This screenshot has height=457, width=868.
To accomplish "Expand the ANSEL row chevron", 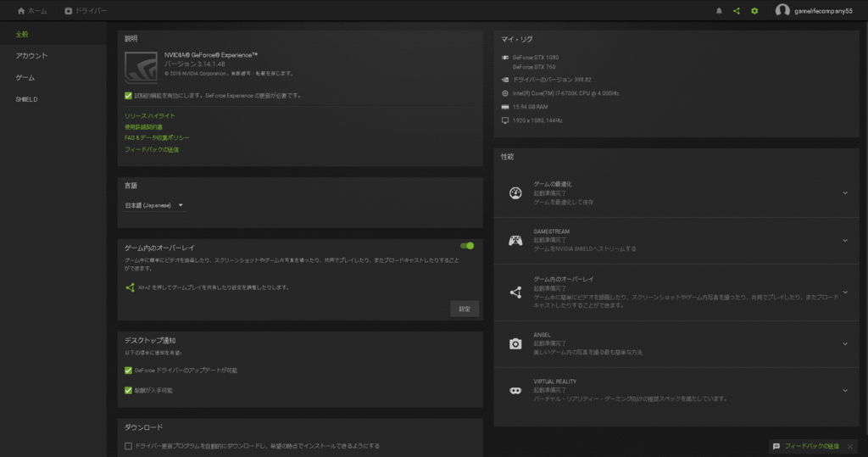I will pos(845,343).
